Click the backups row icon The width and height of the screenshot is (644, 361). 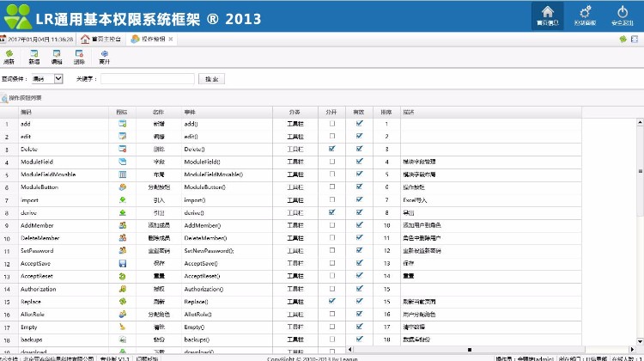[123, 340]
